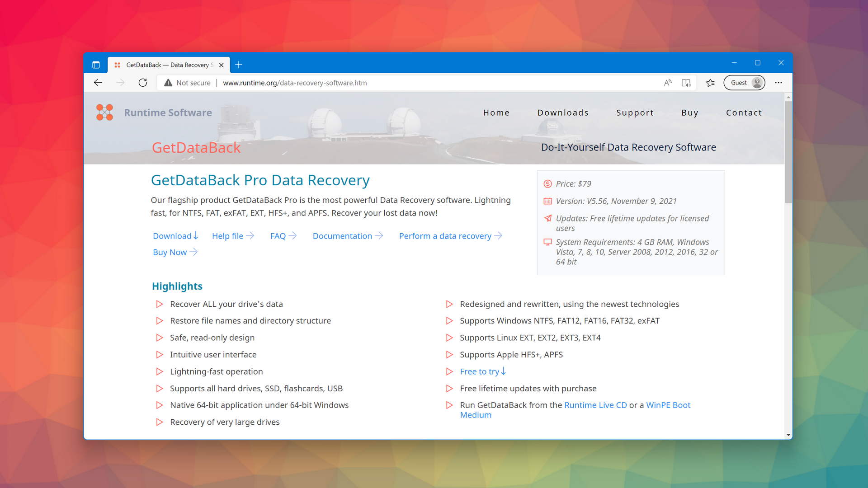868x488 pixels.
Task: Follow the Runtime Live CD link
Action: [595, 405]
